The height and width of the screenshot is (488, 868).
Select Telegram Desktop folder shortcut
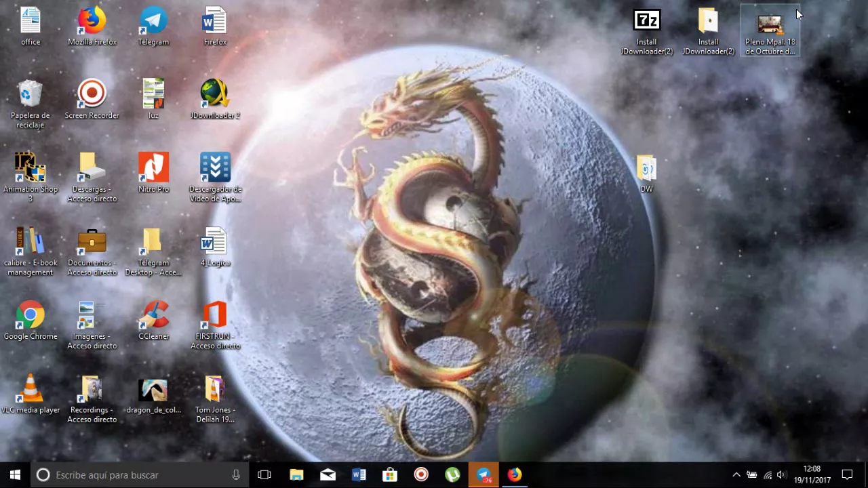pos(153,251)
